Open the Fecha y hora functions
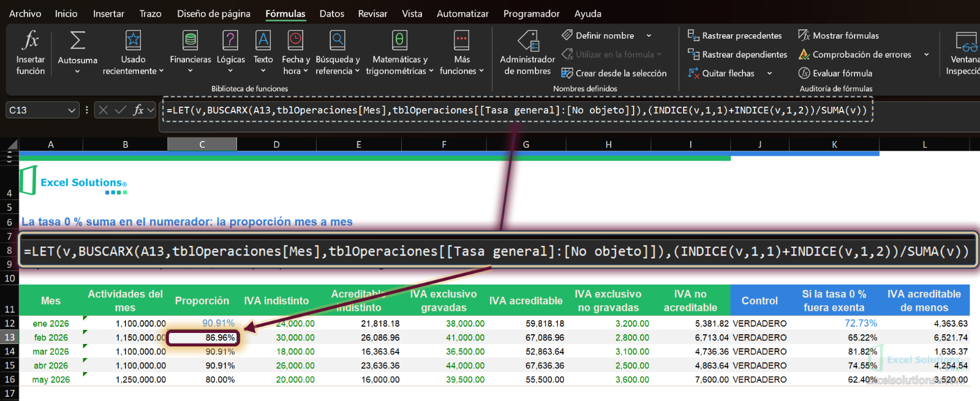The height and width of the screenshot is (401, 980). (296, 53)
